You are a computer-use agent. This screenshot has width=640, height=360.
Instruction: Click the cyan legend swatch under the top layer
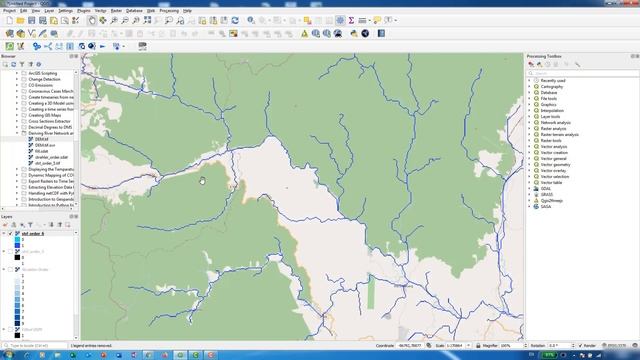click(x=17, y=240)
